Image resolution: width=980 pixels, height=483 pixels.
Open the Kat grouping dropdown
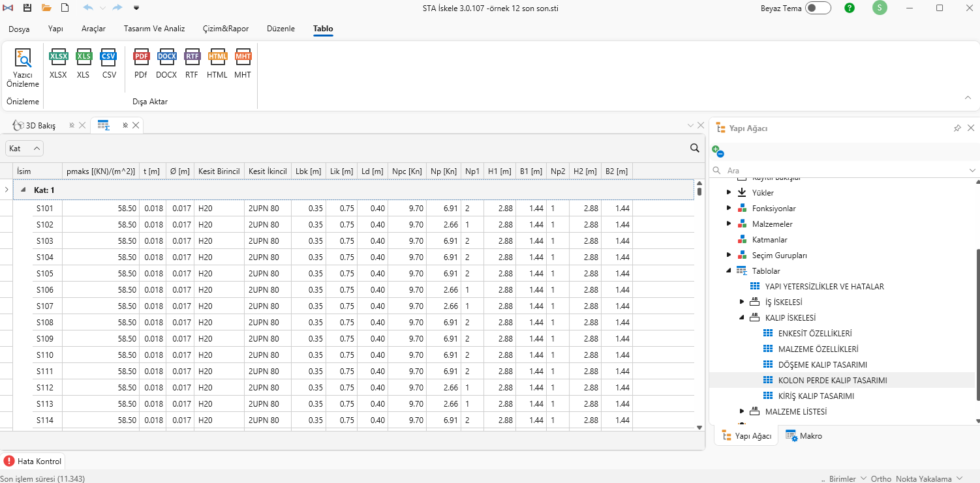click(x=25, y=149)
